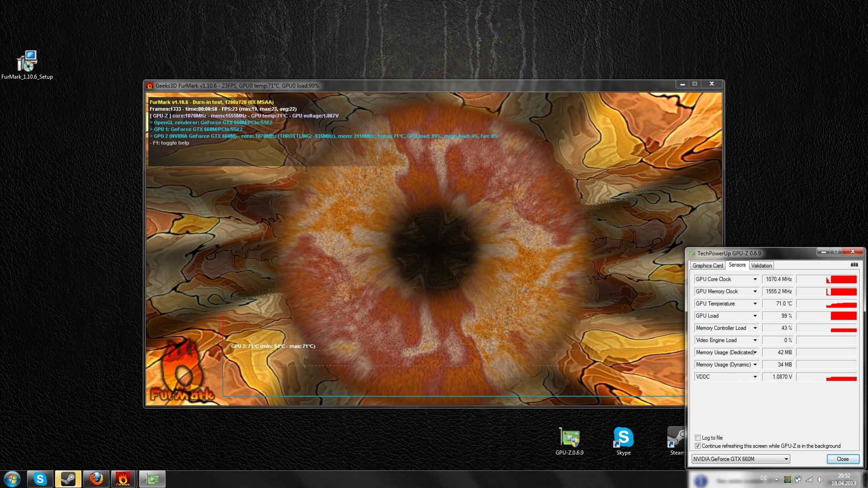868x488 pixels.
Task: Click the FurMark window title icon
Action: 150,85
